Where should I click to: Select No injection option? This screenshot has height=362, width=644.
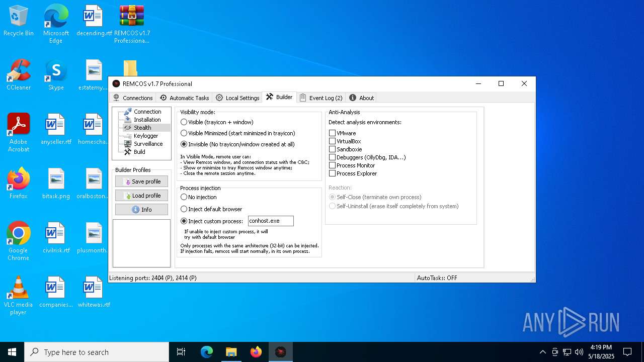[199, 197]
